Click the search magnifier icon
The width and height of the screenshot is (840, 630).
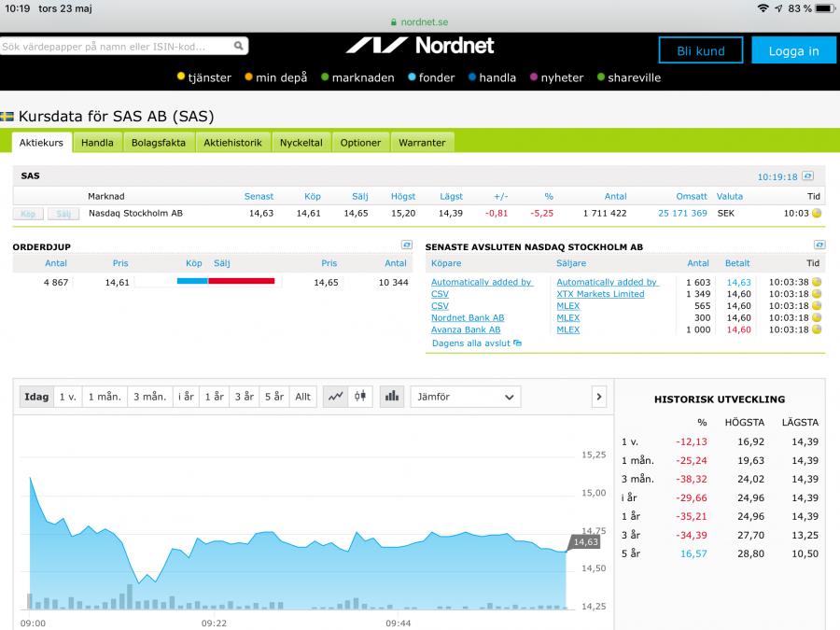tap(239, 46)
